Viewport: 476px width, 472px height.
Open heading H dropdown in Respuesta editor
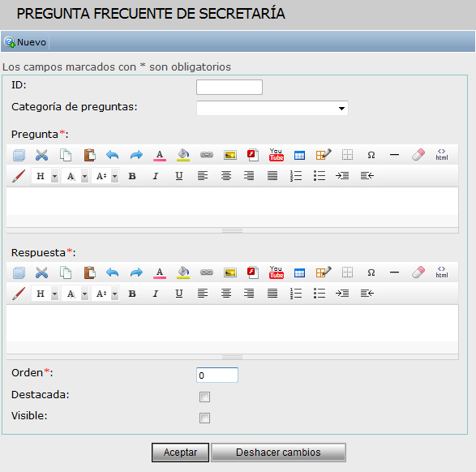click(x=45, y=294)
